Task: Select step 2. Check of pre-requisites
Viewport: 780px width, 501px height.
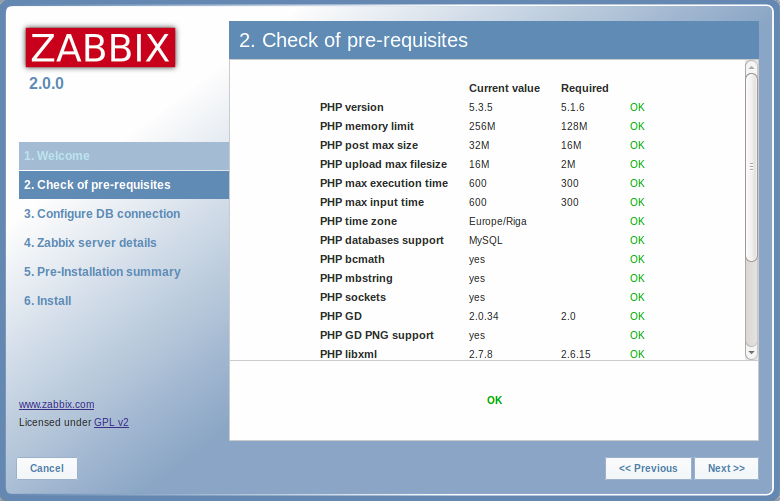Action: point(124,185)
